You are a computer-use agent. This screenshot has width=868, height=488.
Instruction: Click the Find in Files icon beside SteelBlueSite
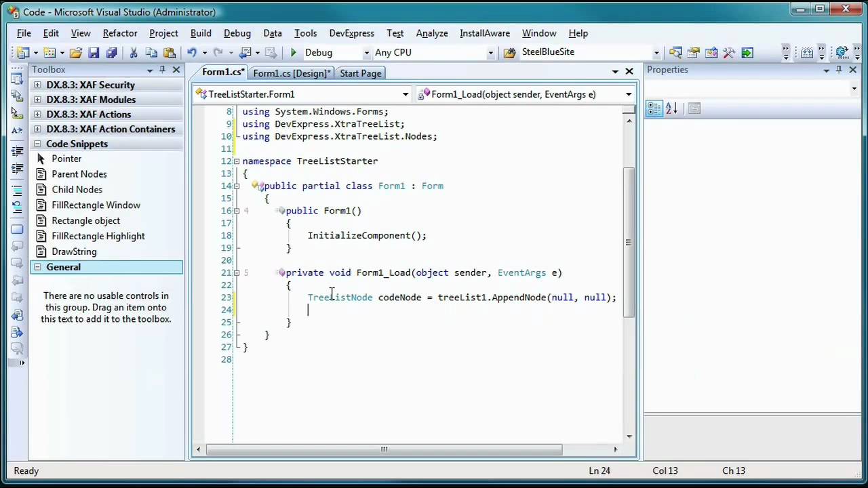pos(509,53)
